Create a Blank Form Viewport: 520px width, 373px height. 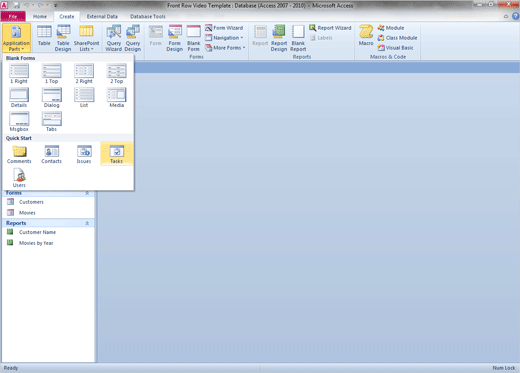coord(194,38)
